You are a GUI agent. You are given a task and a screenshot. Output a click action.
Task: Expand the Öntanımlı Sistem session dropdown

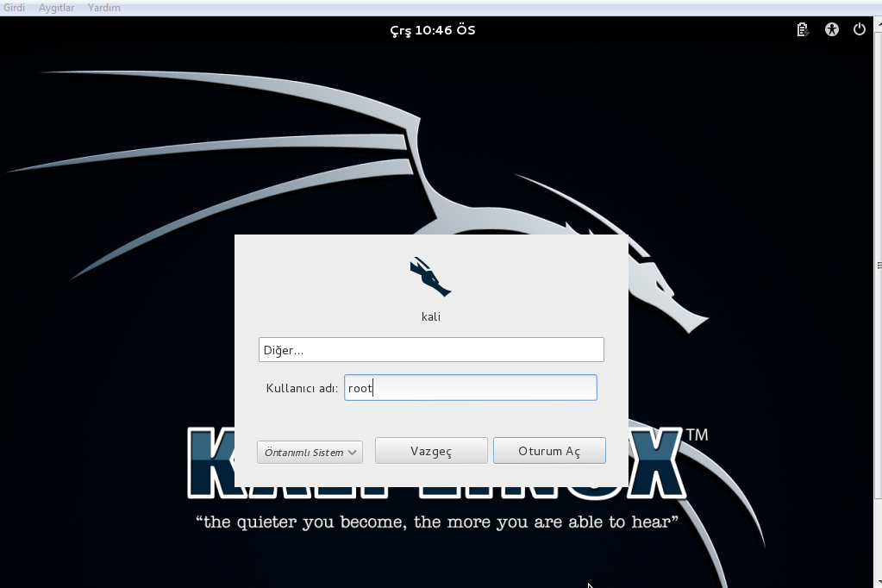310,452
